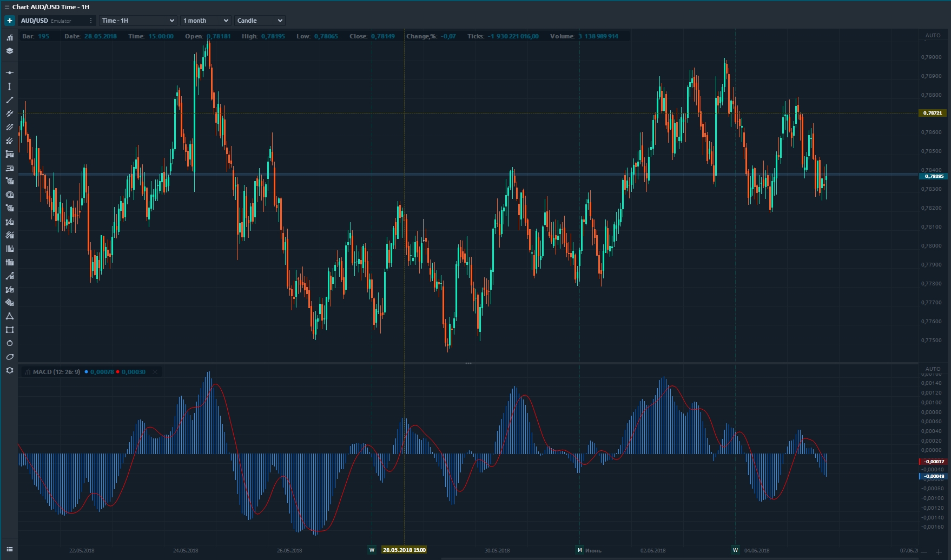Image resolution: width=951 pixels, height=560 pixels.
Task: Select the triangle shape tool
Action: pos(10,316)
